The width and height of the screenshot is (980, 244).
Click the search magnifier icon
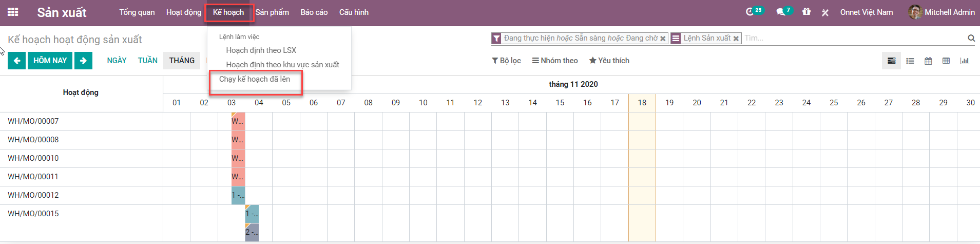coord(971,38)
